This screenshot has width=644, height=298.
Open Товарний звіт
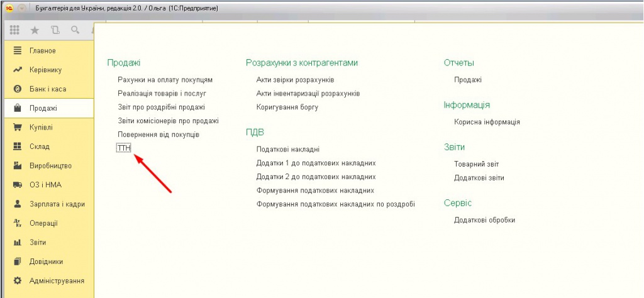477,164
